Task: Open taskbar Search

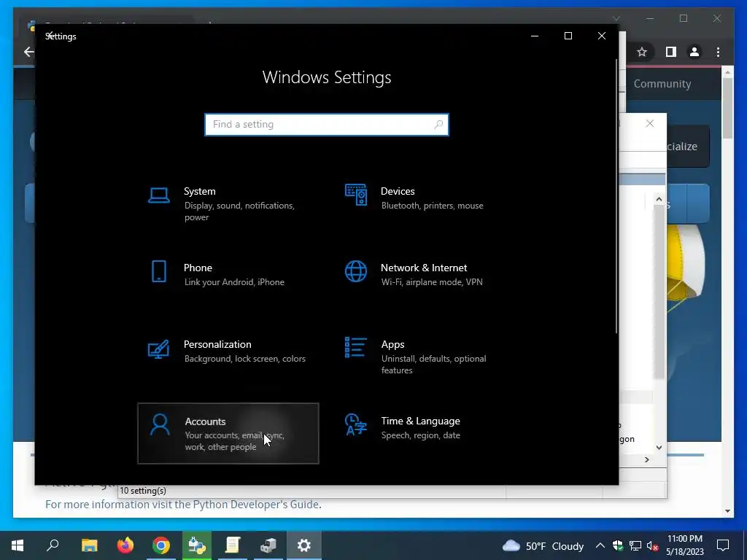Action: [x=53, y=545]
